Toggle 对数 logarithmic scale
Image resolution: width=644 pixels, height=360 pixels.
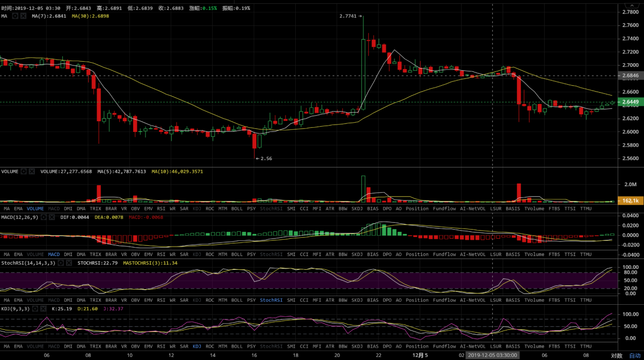tap(616, 355)
